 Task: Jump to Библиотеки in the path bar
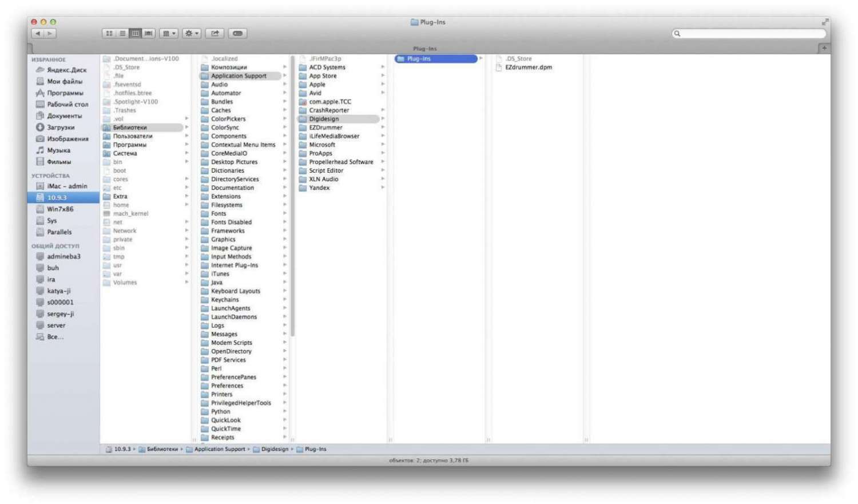click(158, 449)
